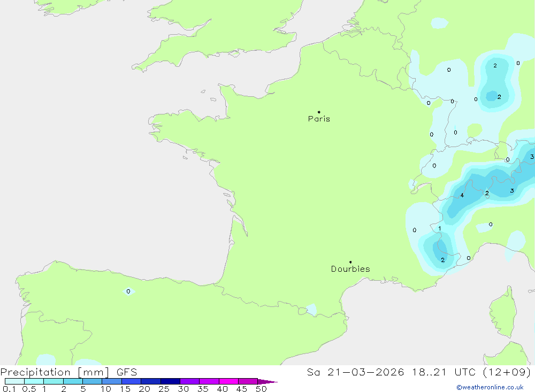Click the '10' legend scale number
535x392 pixels.
pyautogui.click(x=106, y=389)
